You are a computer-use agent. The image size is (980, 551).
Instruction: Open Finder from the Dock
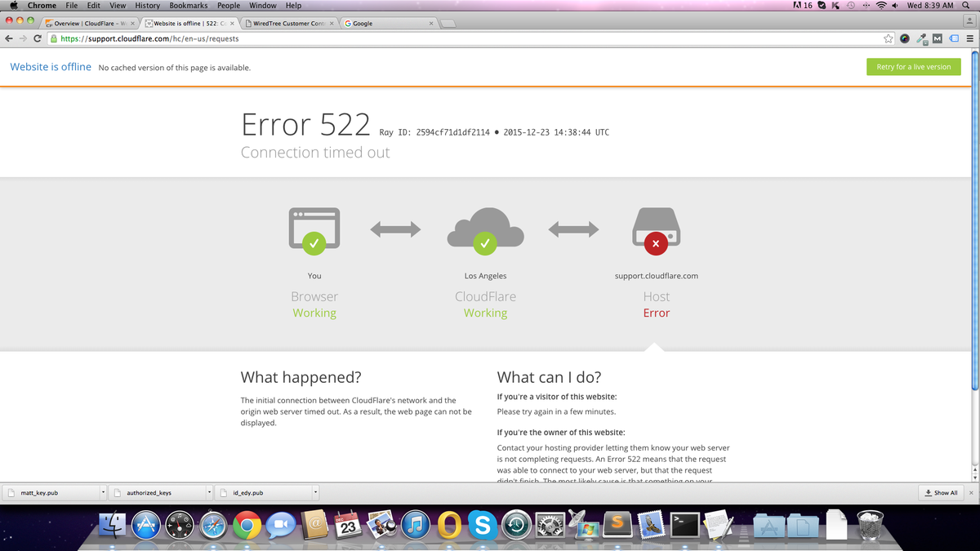tap(114, 526)
